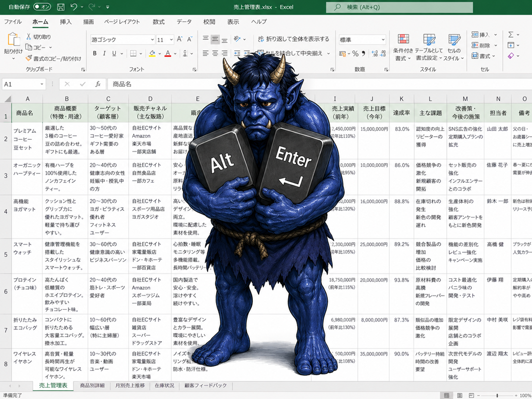Toggle Wrap Text (折り返して全体を表示する)

pyautogui.click(x=293, y=39)
